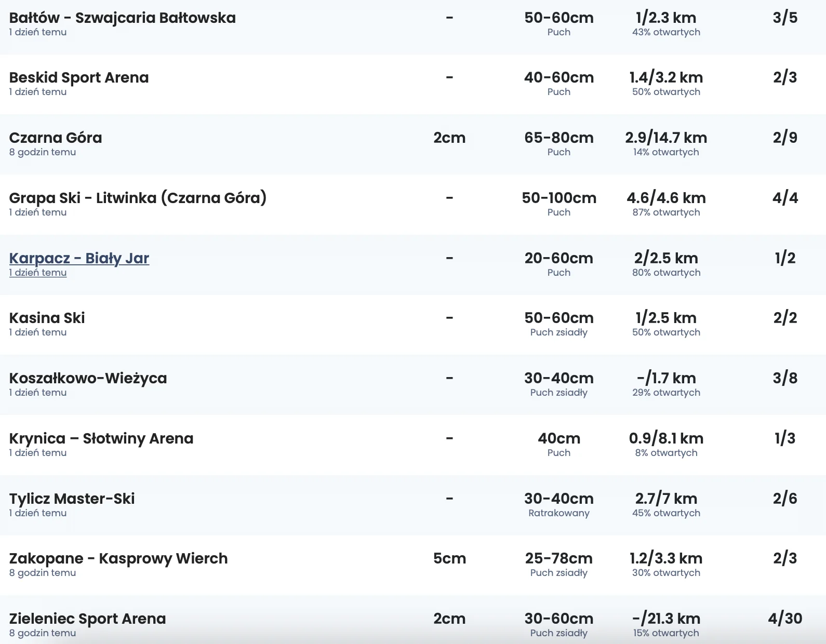
Task: Open Zieleniec Sport Arena resort
Action: click(88, 619)
